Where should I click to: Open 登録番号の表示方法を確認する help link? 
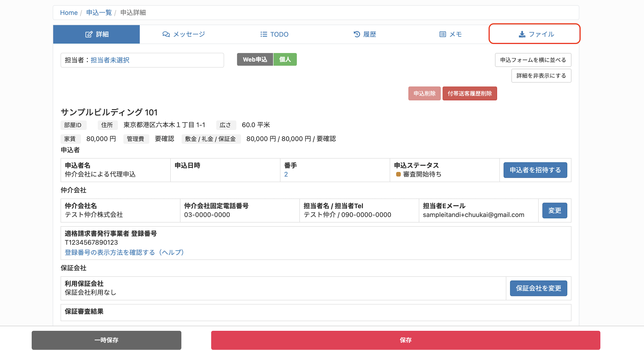click(x=124, y=252)
